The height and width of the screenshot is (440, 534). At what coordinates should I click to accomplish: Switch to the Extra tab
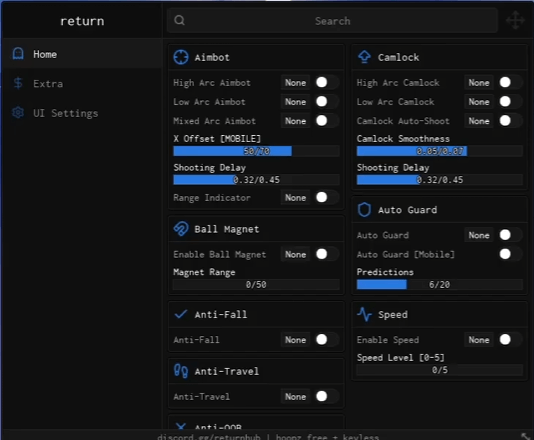coord(82,83)
